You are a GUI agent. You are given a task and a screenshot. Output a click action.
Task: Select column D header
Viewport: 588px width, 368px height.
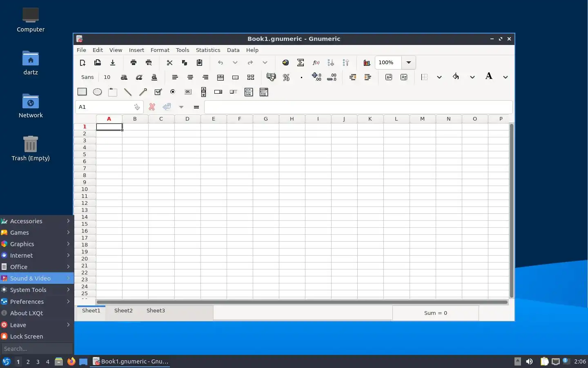187,119
